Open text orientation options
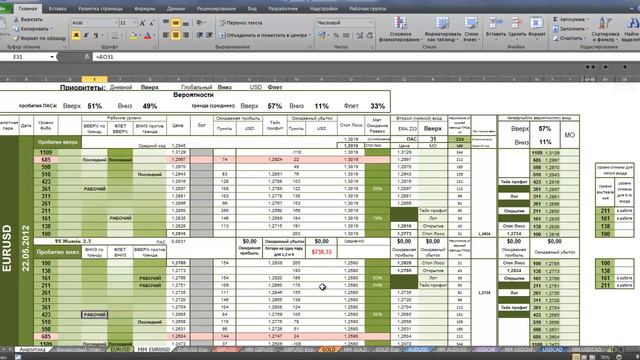This screenshot has width=640, height=360. pos(200,23)
